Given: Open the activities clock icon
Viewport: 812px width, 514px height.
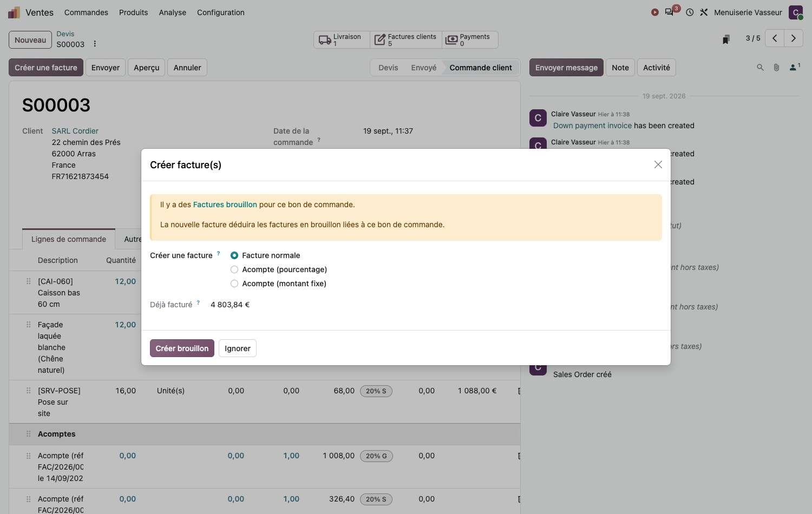Looking at the screenshot, I should pyautogui.click(x=690, y=12).
